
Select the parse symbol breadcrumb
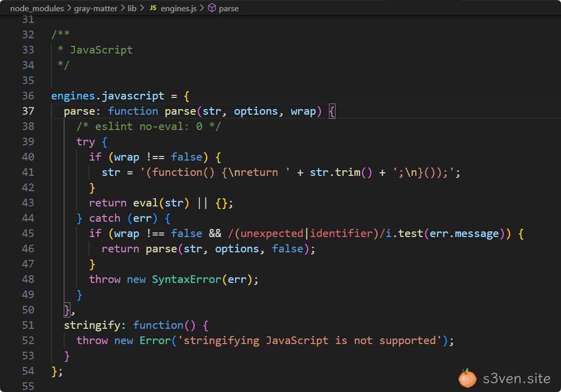tap(228, 8)
